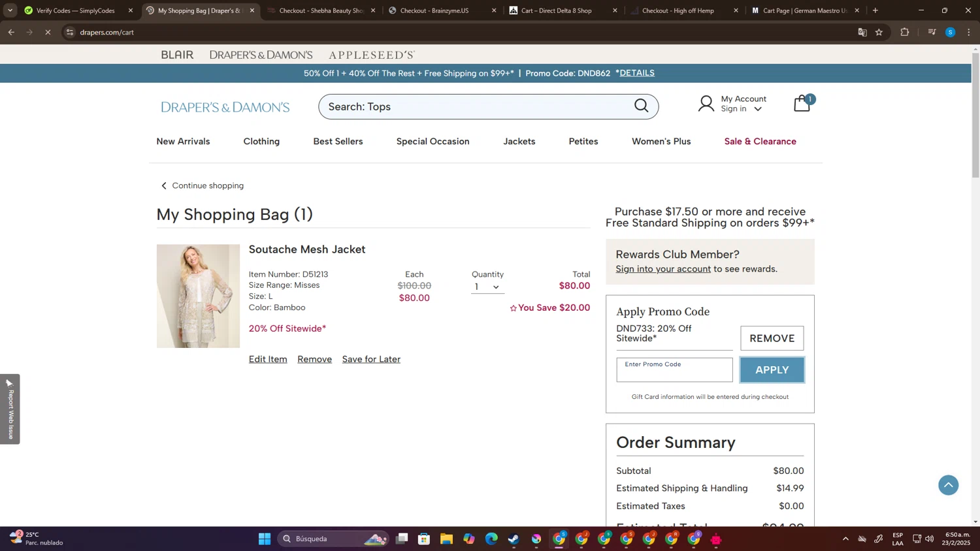Open the media control icon in Chrome toolbar
This screenshot has height=551, width=980.
click(932, 32)
